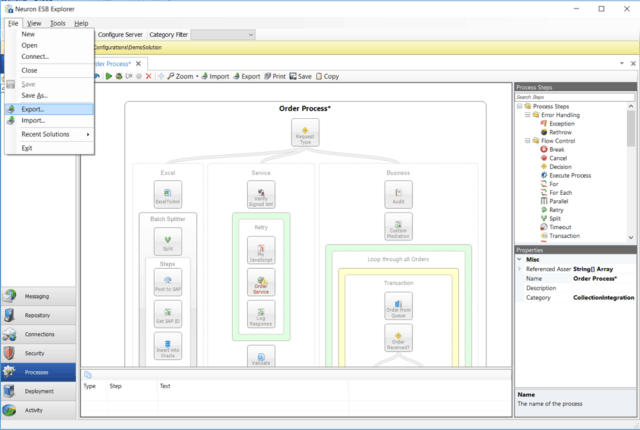Open the Tools menu
Image resolution: width=640 pixels, height=430 pixels.
tap(58, 23)
